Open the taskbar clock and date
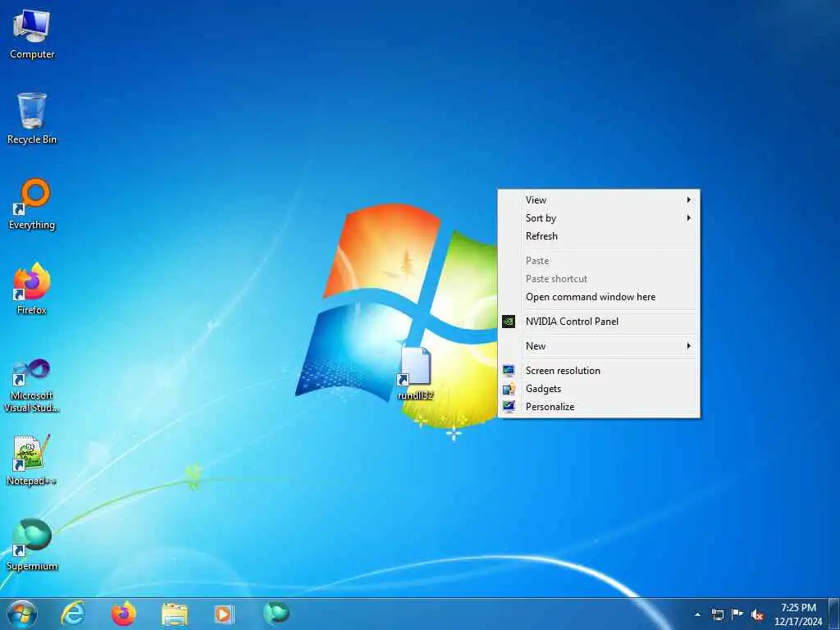Viewport: 840px width, 630px height. click(x=798, y=614)
